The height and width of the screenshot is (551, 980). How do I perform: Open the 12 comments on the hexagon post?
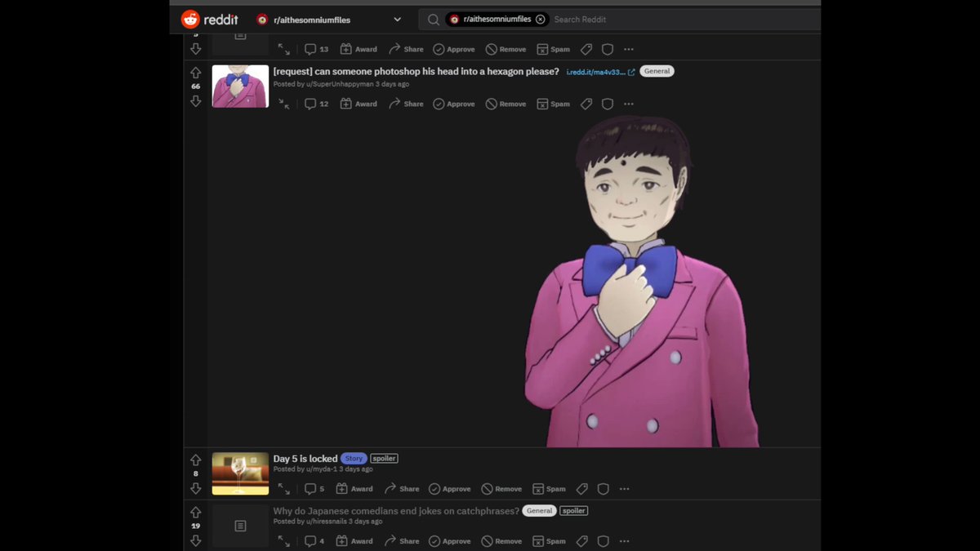point(317,104)
